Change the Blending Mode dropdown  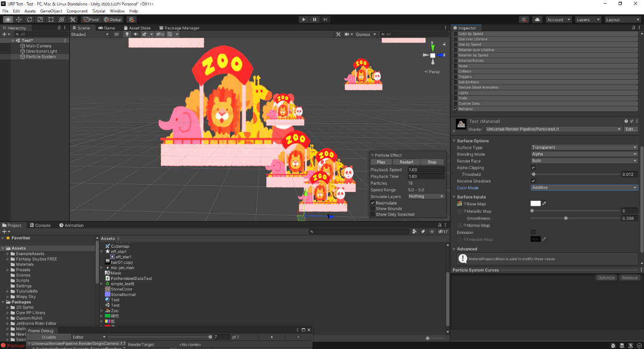[x=584, y=154]
